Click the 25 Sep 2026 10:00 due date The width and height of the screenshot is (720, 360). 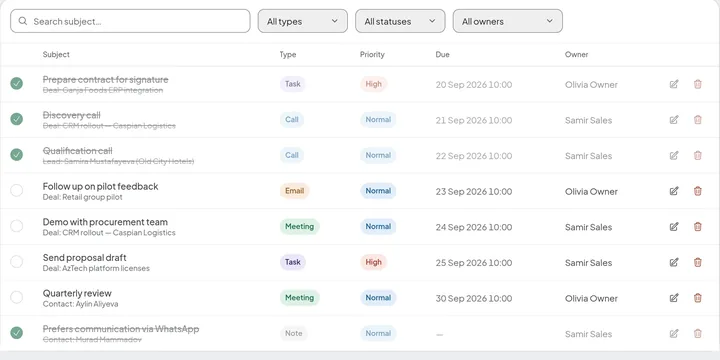[473, 263]
